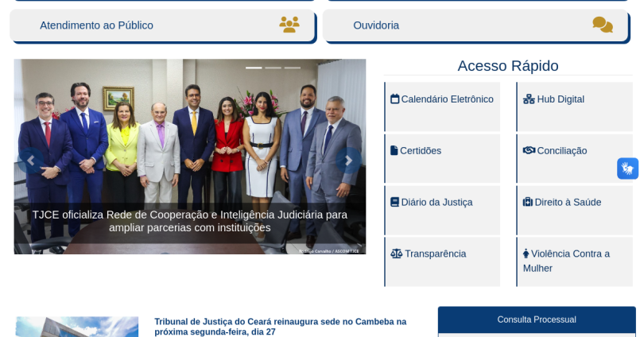This screenshot has width=644, height=337.
Task: Select the second carousel slide indicator
Action: tap(274, 68)
